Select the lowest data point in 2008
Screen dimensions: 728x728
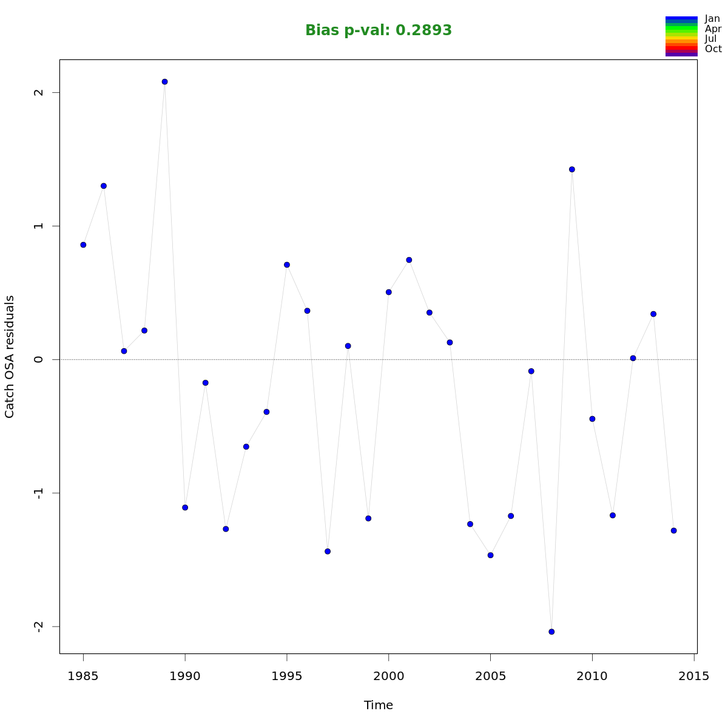pos(551,632)
